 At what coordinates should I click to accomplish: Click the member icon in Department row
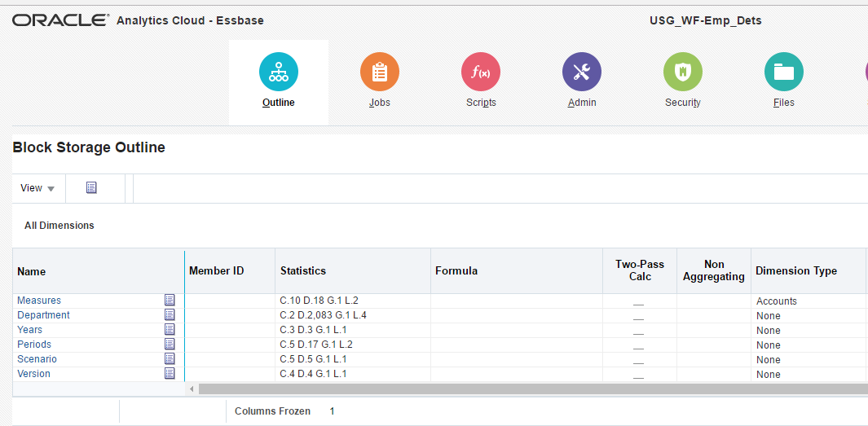point(170,315)
